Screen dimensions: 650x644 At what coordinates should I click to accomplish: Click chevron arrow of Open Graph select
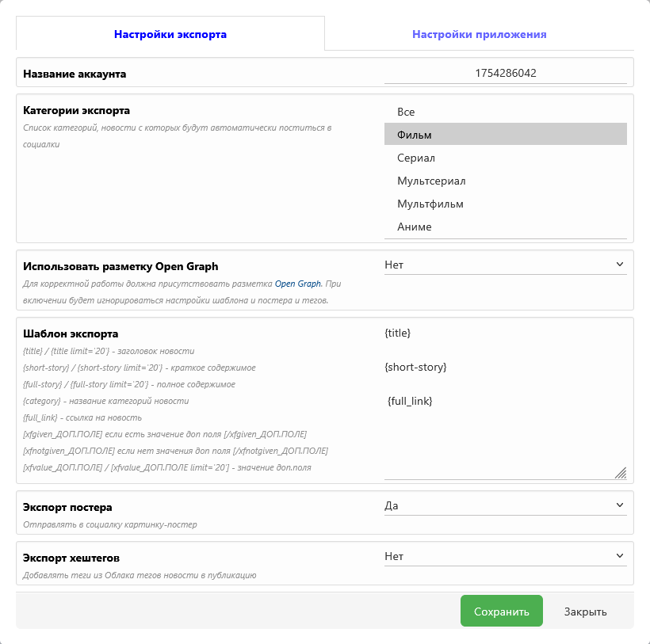pyautogui.click(x=620, y=265)
